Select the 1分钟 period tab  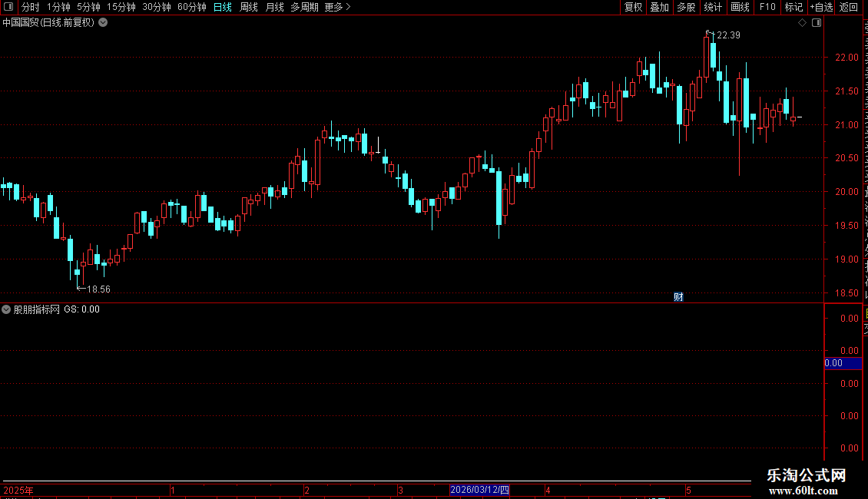click(x=58, y=7)
